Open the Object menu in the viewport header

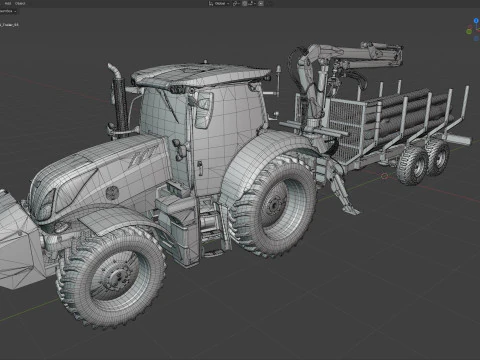click(20, 3)
